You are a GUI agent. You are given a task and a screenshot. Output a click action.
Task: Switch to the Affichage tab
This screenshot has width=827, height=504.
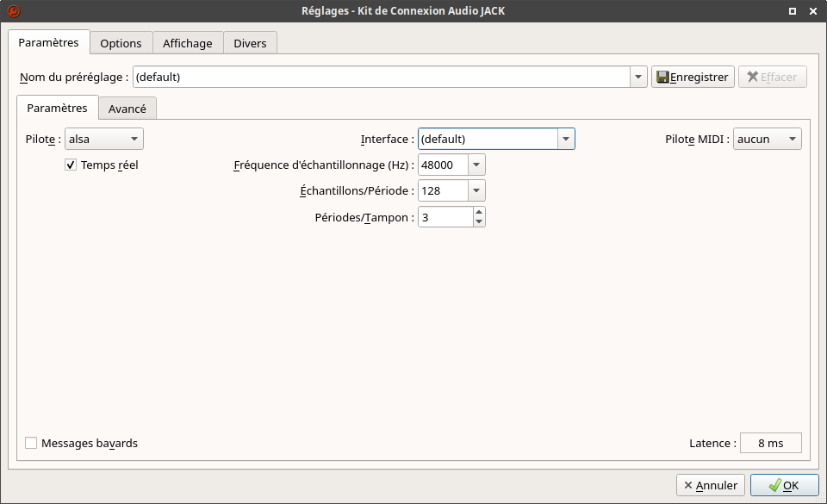pos(188,43)
